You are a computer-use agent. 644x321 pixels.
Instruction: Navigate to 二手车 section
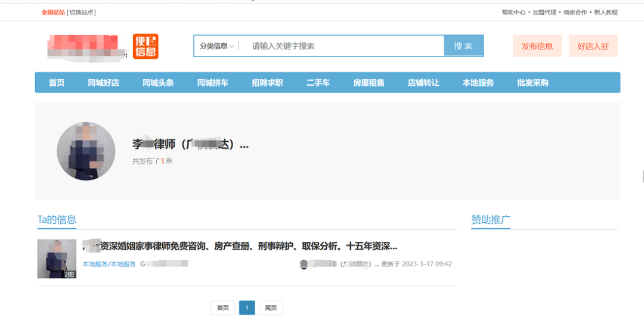coord(318,83)
